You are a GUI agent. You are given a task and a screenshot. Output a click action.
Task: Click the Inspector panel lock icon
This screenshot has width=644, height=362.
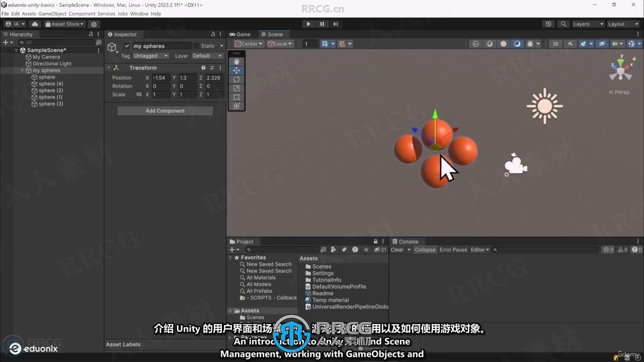212,34
